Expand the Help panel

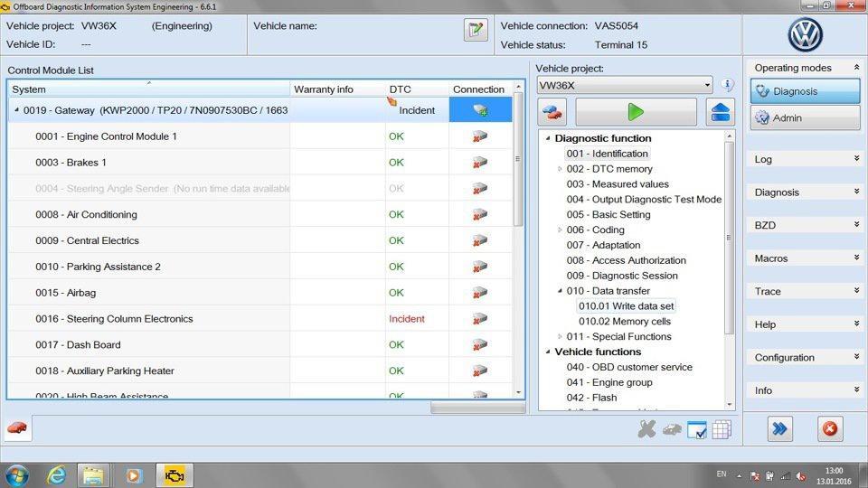[x=856, y=324]
